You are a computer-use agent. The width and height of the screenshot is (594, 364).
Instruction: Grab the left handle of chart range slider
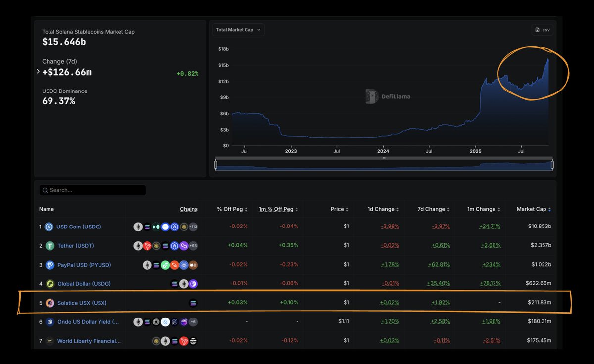click(215, 165)
